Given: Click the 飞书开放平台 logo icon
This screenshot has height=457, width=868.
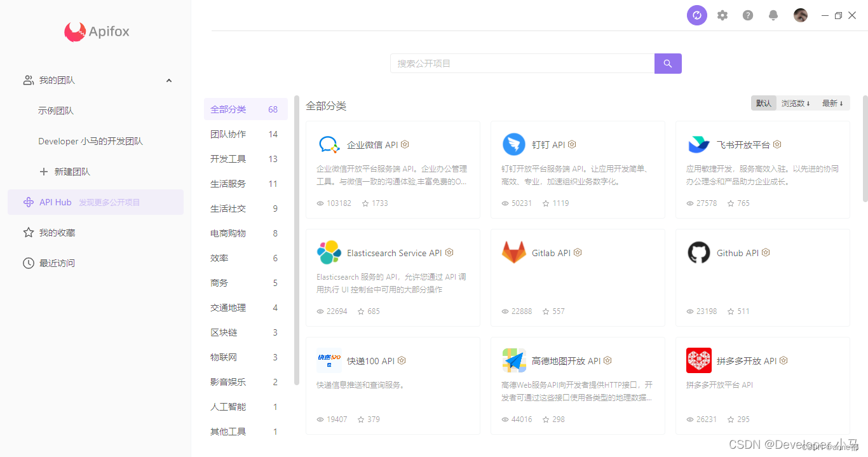Looking at the screenshot, I should click(x=699, y=145).
